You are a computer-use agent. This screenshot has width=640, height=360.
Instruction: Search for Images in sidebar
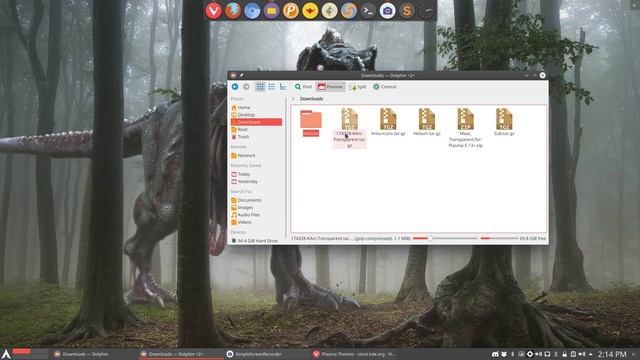pyautogui.click(x=256, y=207)
